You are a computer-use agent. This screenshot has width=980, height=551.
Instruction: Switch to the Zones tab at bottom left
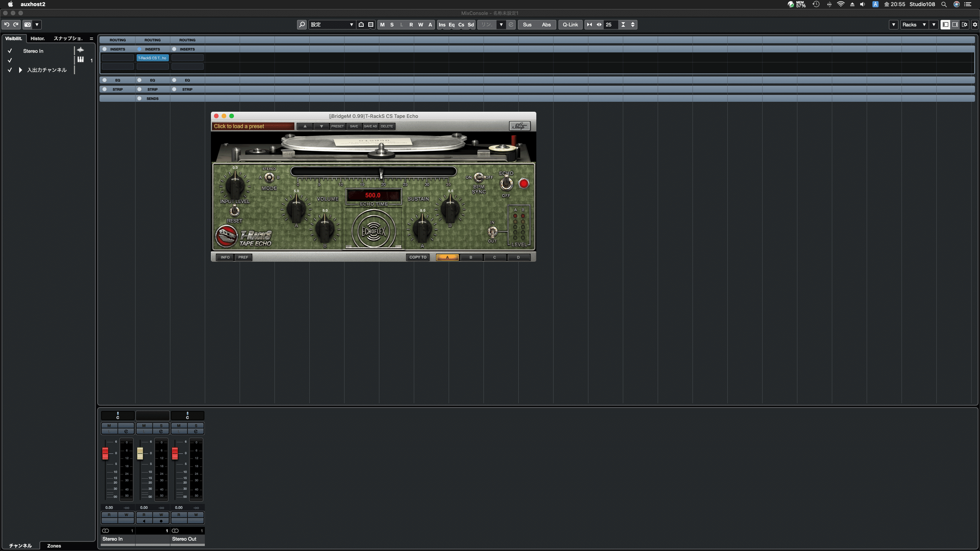pyautogui.click(x=54, y=546)
